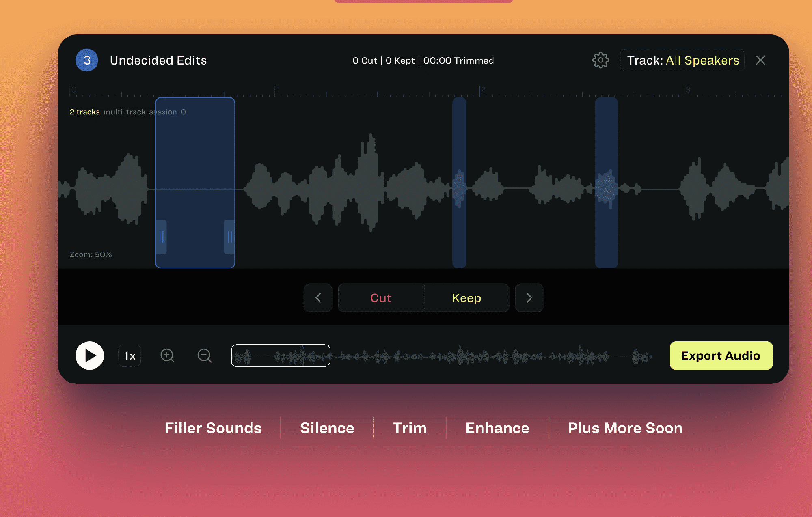The image size is (812, 517).
Task: Export the audio with Export Audio
Action: pos(721,355)
